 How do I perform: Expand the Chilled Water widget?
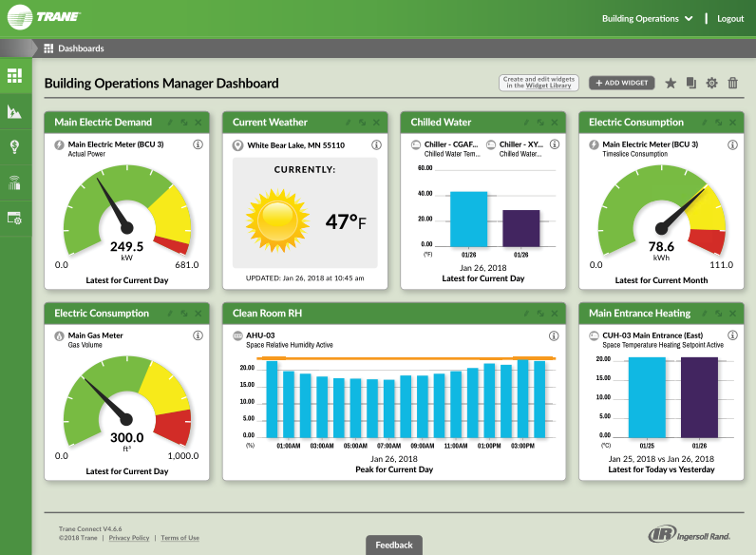(539, 123)
